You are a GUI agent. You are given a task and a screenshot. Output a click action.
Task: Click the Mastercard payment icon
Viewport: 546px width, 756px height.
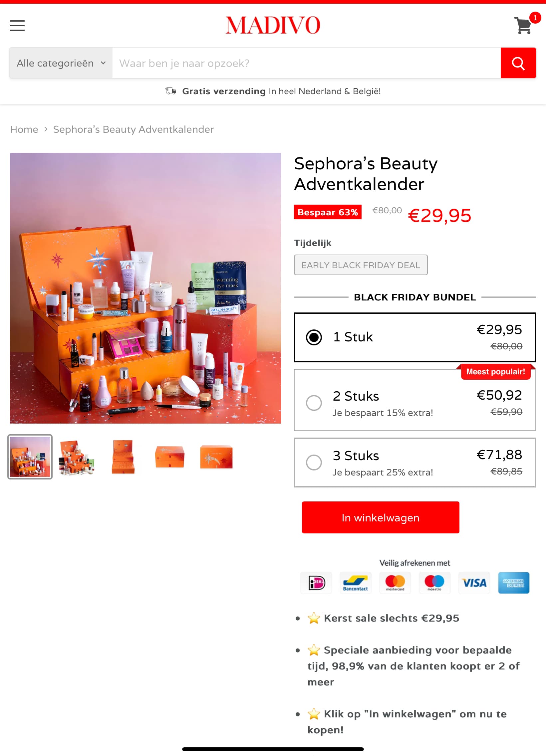(x=395, y=583)
